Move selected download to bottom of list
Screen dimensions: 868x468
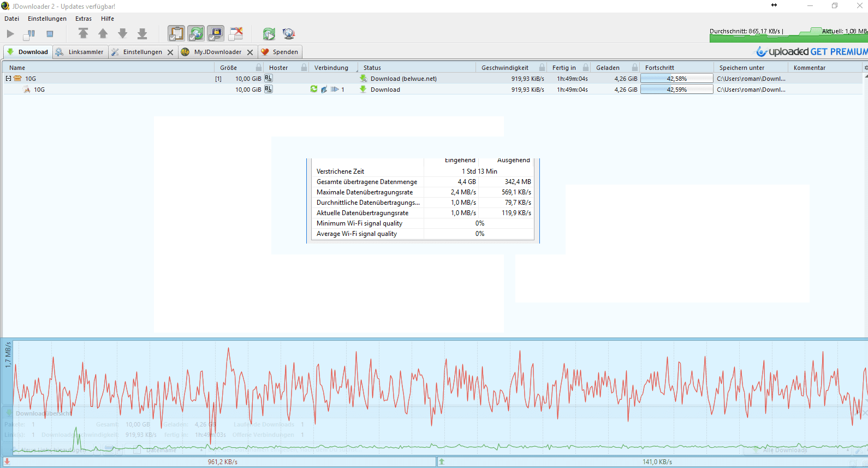point(142,34)
